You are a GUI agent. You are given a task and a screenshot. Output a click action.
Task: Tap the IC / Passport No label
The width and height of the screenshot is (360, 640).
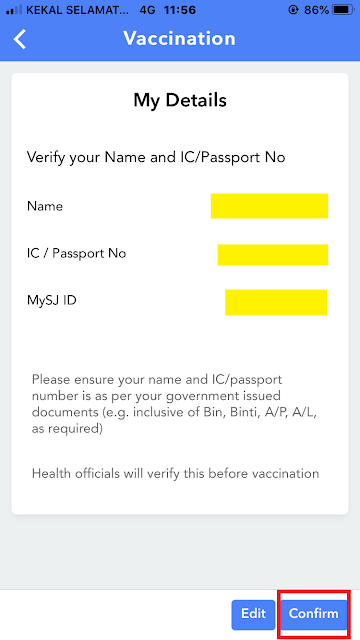(x=76, y=254)
